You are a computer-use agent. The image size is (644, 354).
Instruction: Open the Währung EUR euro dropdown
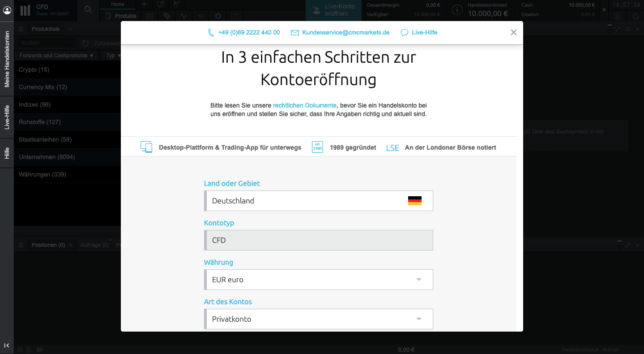point(319,280)
